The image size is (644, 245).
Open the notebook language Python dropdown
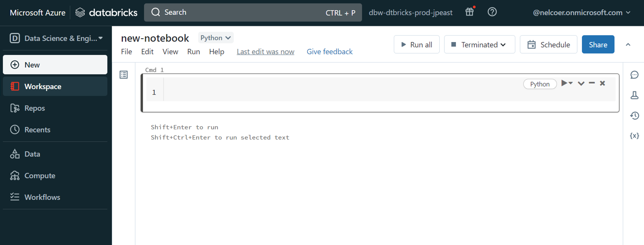[215, 38]
